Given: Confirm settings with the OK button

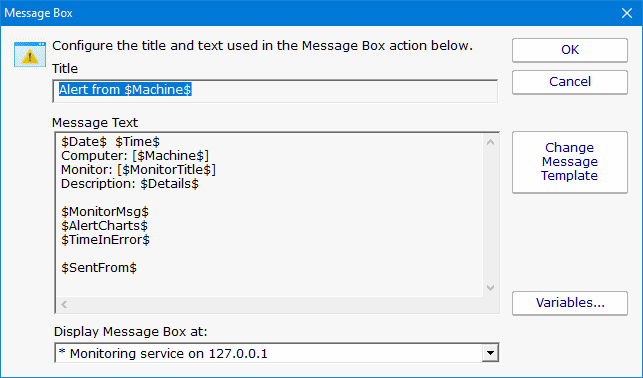Looking at the screenshot, I should pos(570,50).
